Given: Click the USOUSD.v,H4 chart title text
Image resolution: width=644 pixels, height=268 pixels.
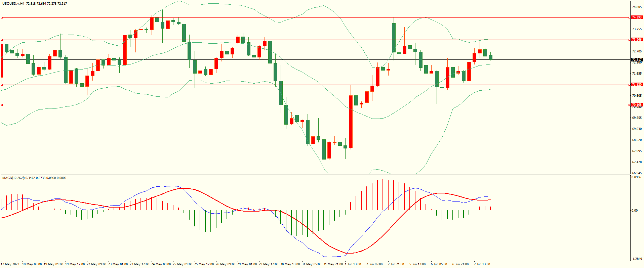Looking at the screenshot, I should click(13, 4).
